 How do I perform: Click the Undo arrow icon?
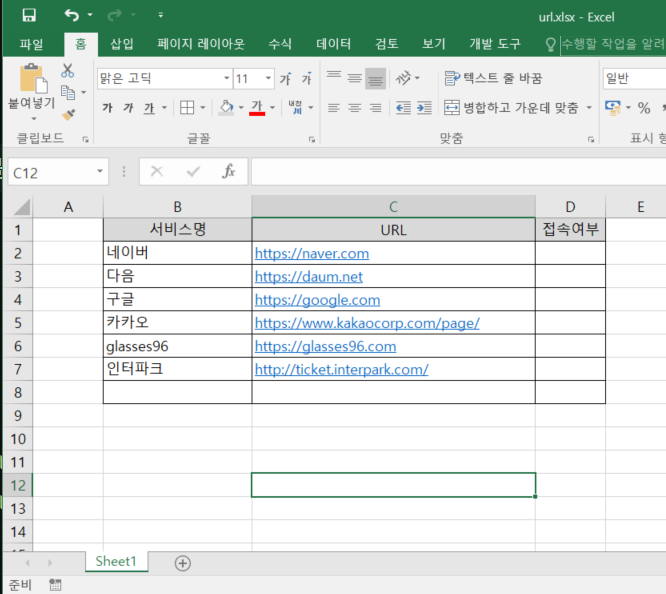[72, 15]
